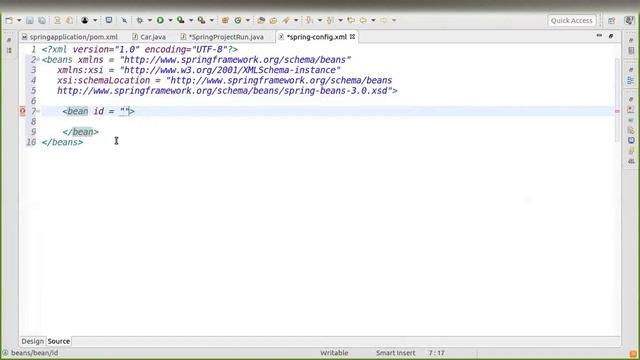Switch to Car.java editor tab
Viewport: 640px width, 360px height.
tap(149, 37)
